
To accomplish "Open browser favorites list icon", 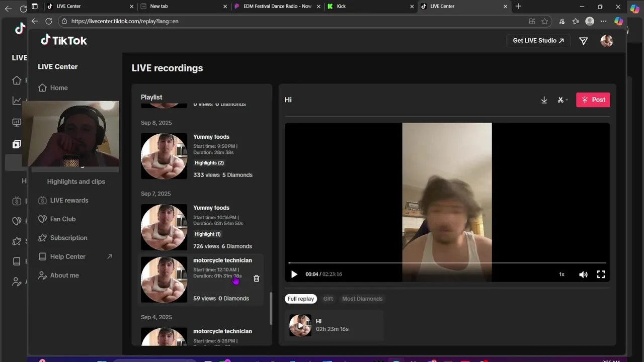I will (x=576, y=21).
